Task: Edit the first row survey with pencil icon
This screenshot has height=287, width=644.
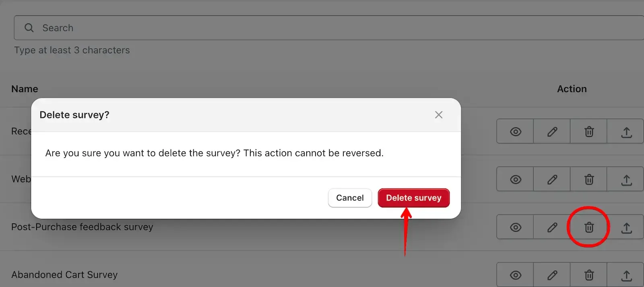Action: 552,131
